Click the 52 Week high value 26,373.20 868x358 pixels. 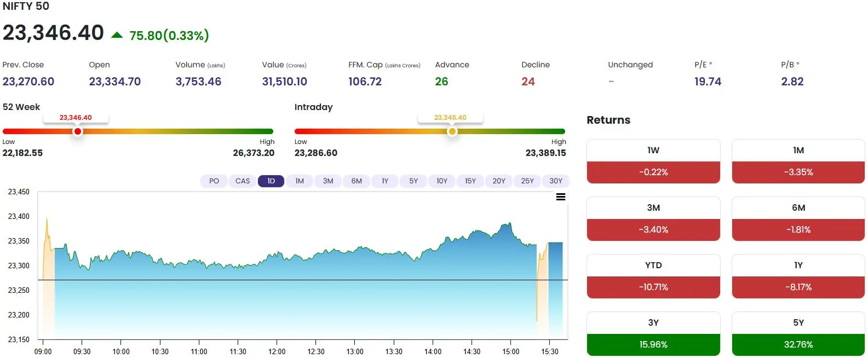[254, 153]
